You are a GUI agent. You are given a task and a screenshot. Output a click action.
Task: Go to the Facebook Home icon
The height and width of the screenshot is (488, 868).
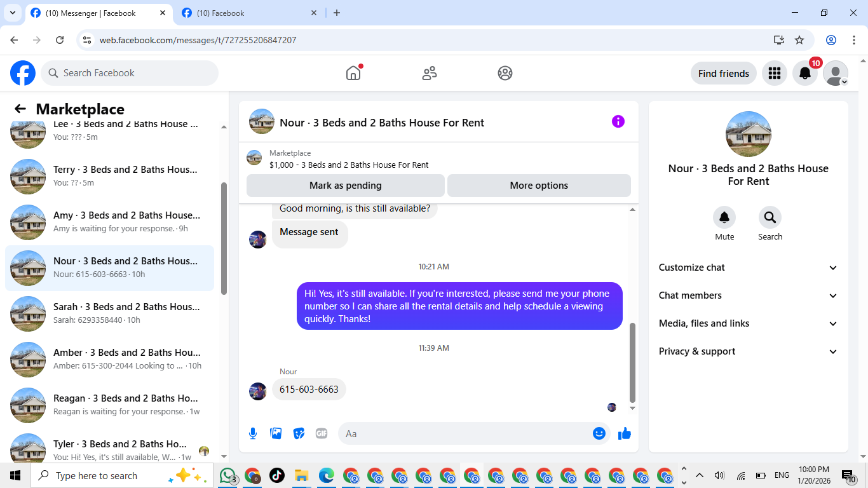tap(353, 73)
